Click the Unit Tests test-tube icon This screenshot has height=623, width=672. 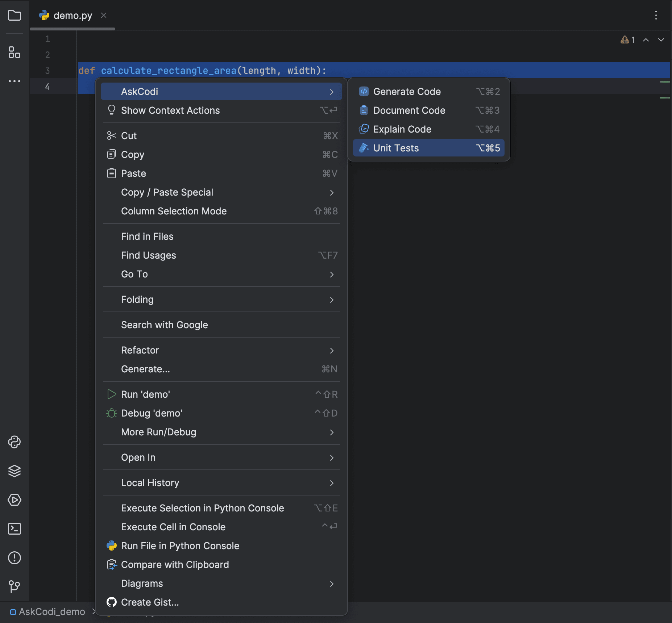(x=364, y=148)
